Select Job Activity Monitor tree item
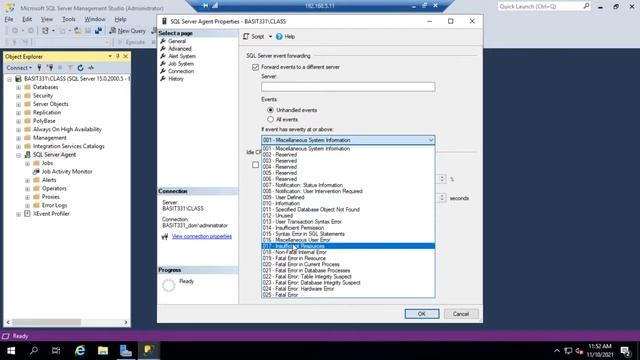The width and height of the screenshot is (640, 360). point(67,171)
